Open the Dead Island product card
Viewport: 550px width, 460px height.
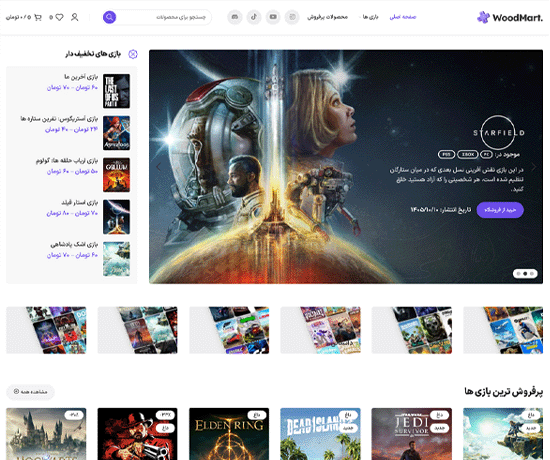[x=320, y=434]
